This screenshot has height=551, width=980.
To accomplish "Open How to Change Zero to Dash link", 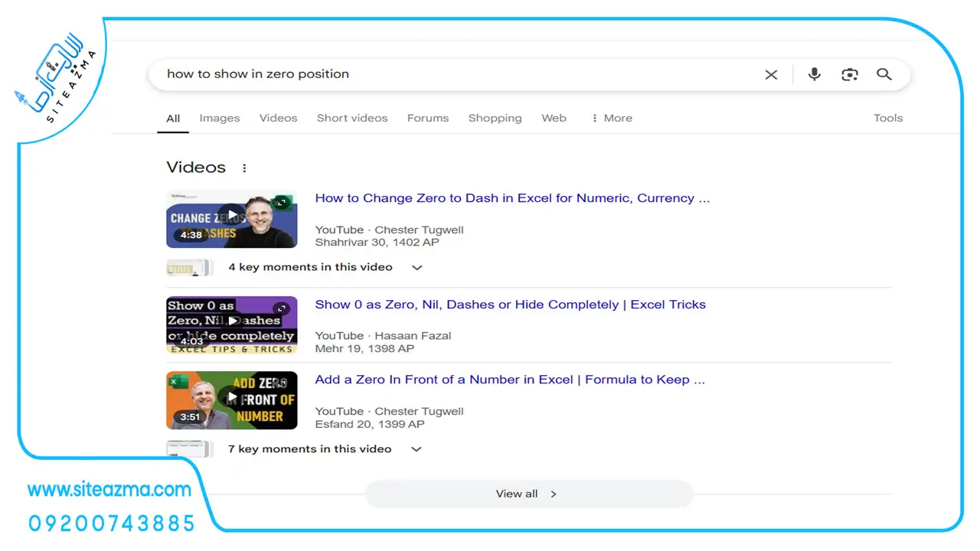I will coord(512,198).
